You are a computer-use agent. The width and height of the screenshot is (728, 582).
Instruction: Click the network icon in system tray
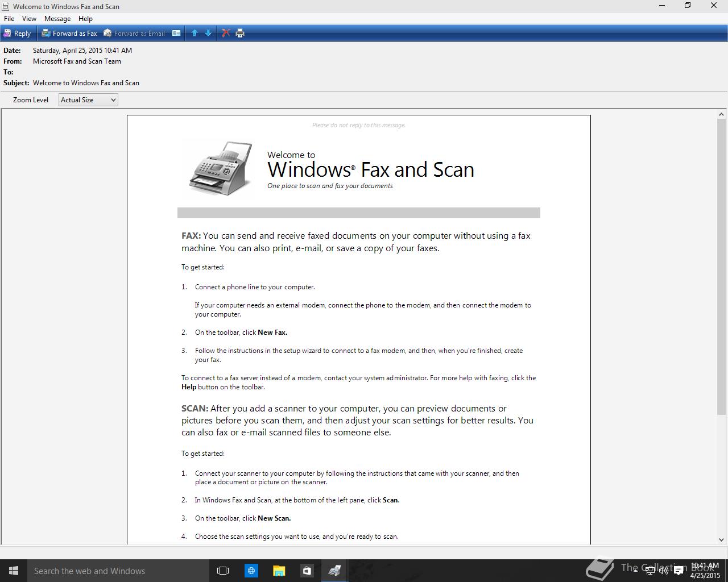click(650, 571)
